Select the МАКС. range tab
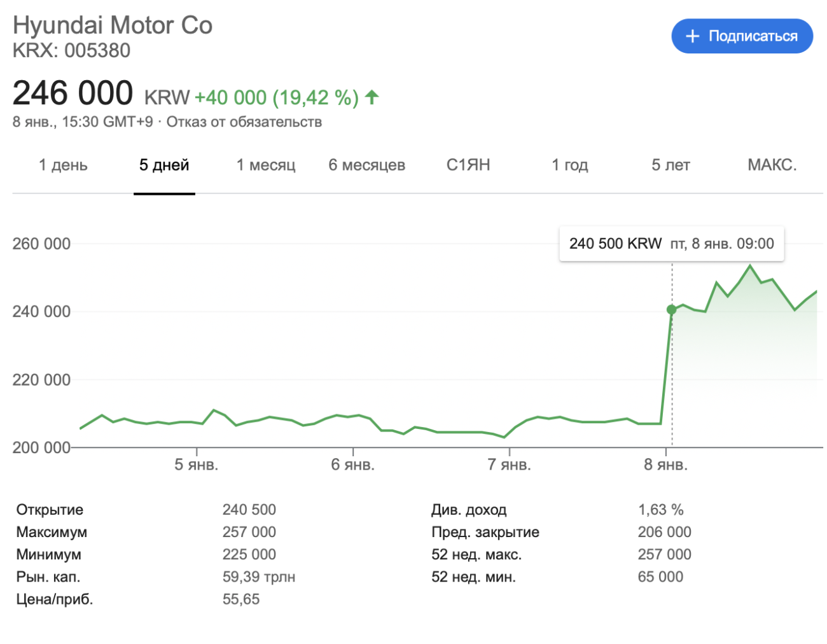This screenshot has height=644, width=827. pos(772,165)
